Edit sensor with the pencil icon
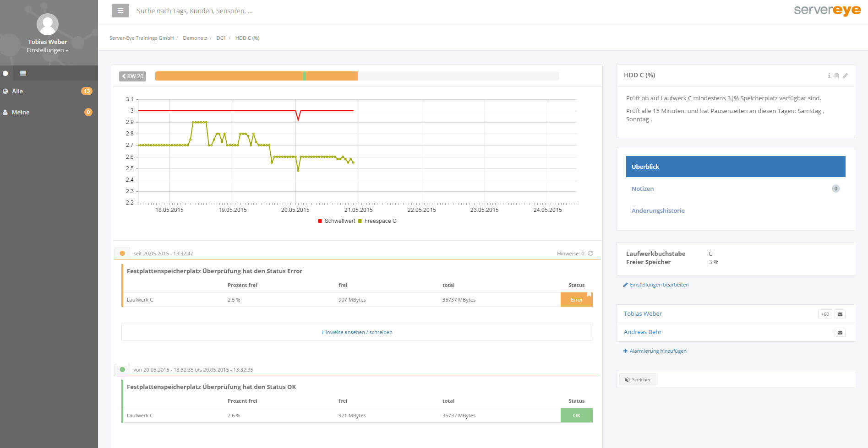This screenshot has width=868, height=448. click(x=845, y=76)
